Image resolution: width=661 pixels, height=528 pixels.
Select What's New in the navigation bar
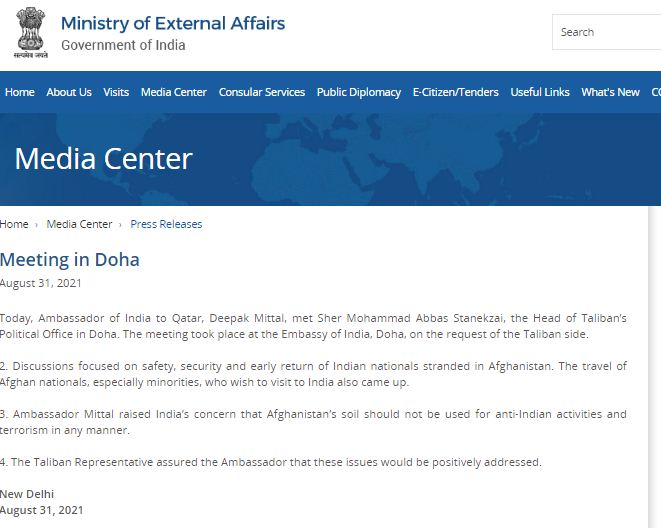pyautogui.click(x=610, y=92)
